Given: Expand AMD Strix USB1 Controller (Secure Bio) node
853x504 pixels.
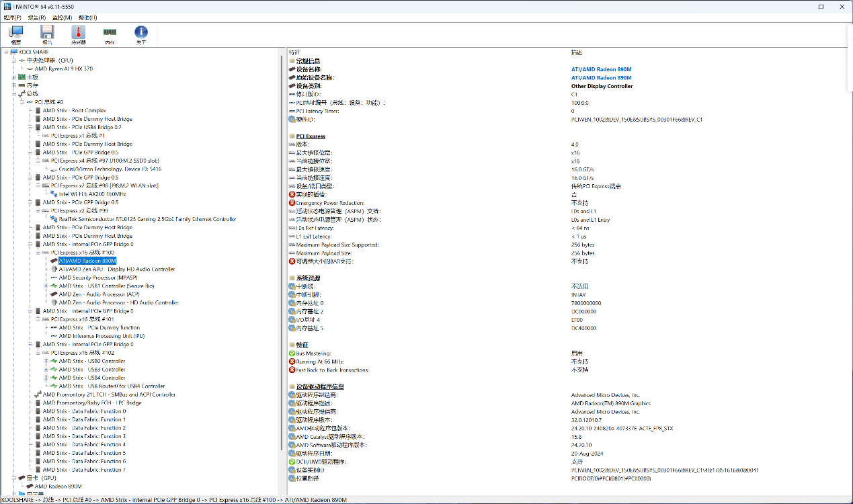Looking at the screenshot, I should pyautogui.click(x=46, y=286).
